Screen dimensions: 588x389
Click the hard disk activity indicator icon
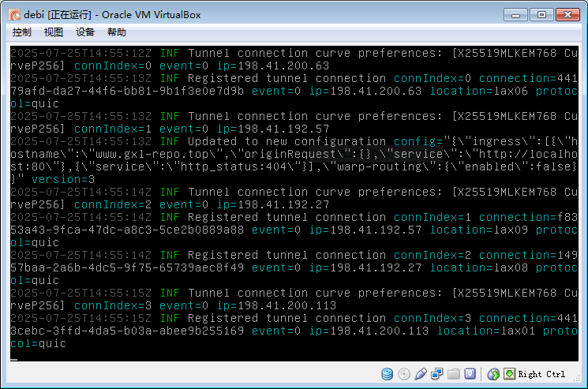tap(388, 374)
